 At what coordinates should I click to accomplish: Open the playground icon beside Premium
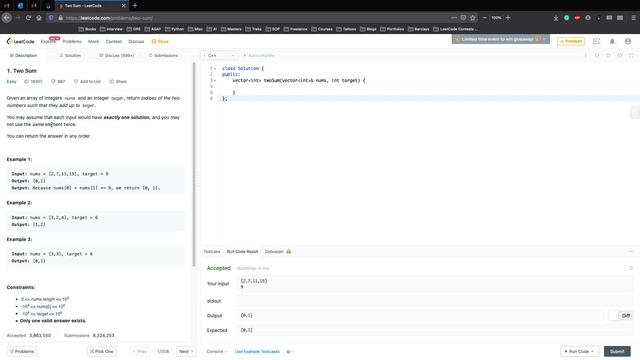[596, 41]
